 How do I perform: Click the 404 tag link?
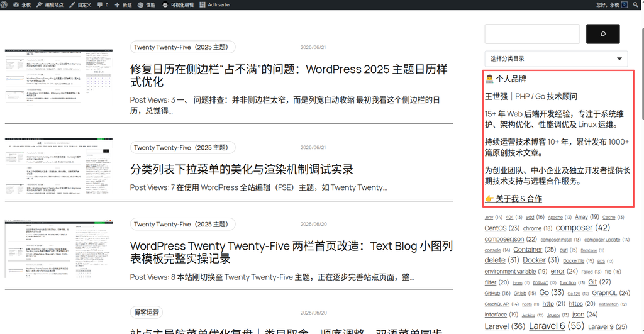(509, 218)
